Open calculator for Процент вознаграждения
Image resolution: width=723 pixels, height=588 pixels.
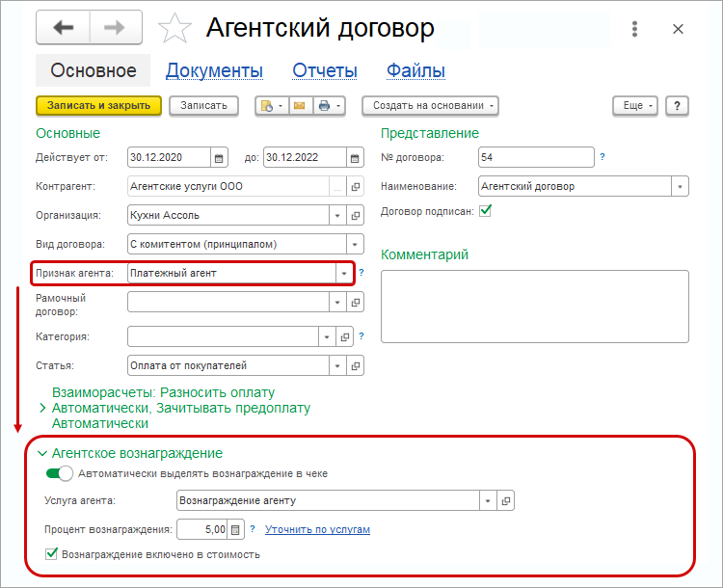coord(235,529)
